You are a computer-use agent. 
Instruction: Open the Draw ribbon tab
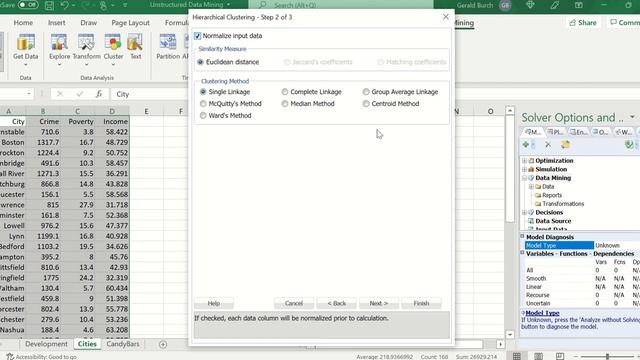(x=89, y=23)
